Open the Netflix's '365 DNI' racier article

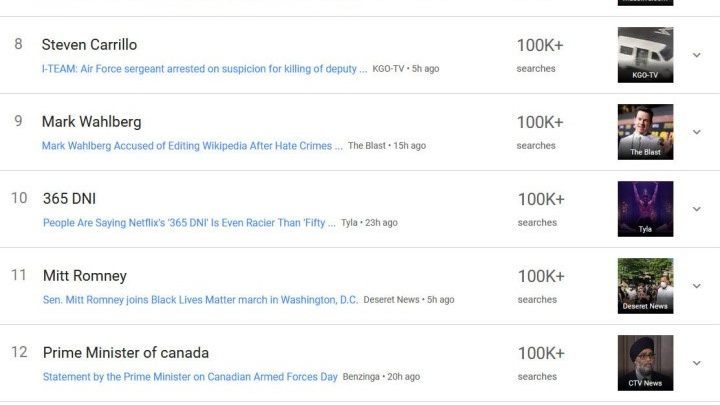(189, 223)
